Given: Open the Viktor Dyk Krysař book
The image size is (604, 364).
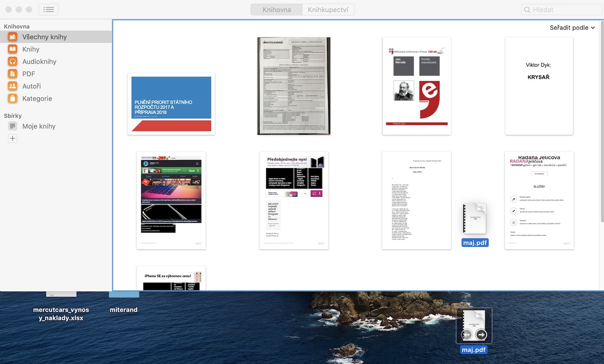Looking at the screenshot, I should [539, 86].
